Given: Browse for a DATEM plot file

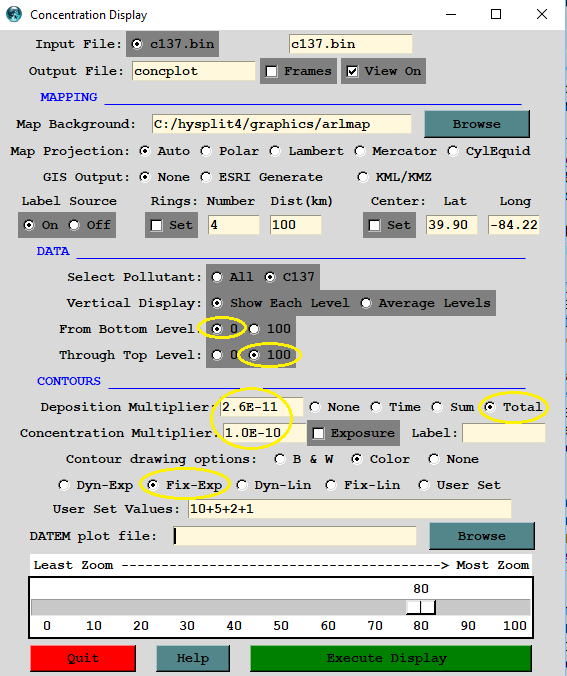Looking at the screenshot, I should coord(482,536).
